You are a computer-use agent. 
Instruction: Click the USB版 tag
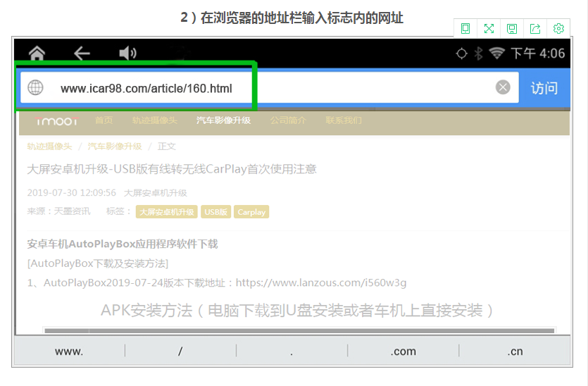pos(215,212)
